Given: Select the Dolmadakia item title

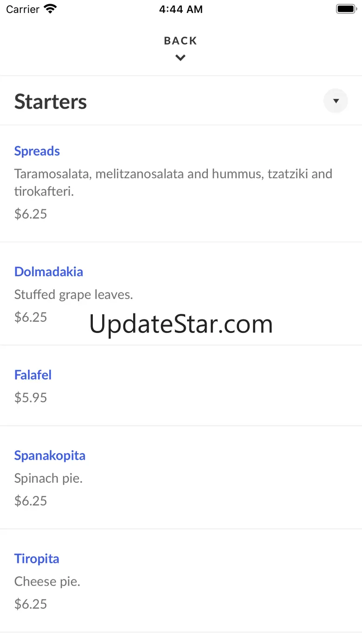Looking at the screenshot, I should [x=49, y=272].
